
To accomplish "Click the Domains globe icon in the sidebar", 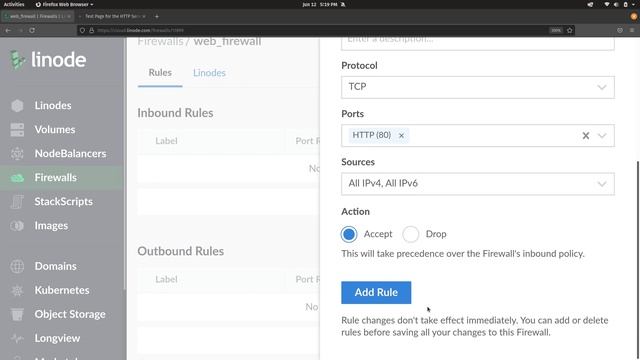I will click(x=17, y=266).
